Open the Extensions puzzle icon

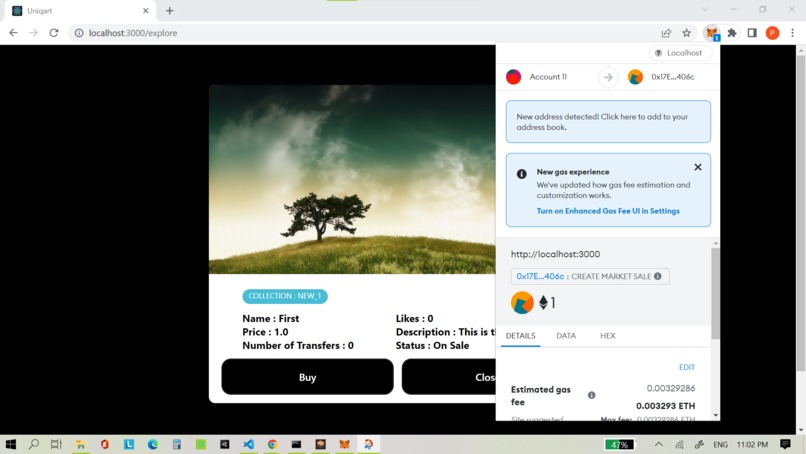pyautogui.click(x=732, y=33)
